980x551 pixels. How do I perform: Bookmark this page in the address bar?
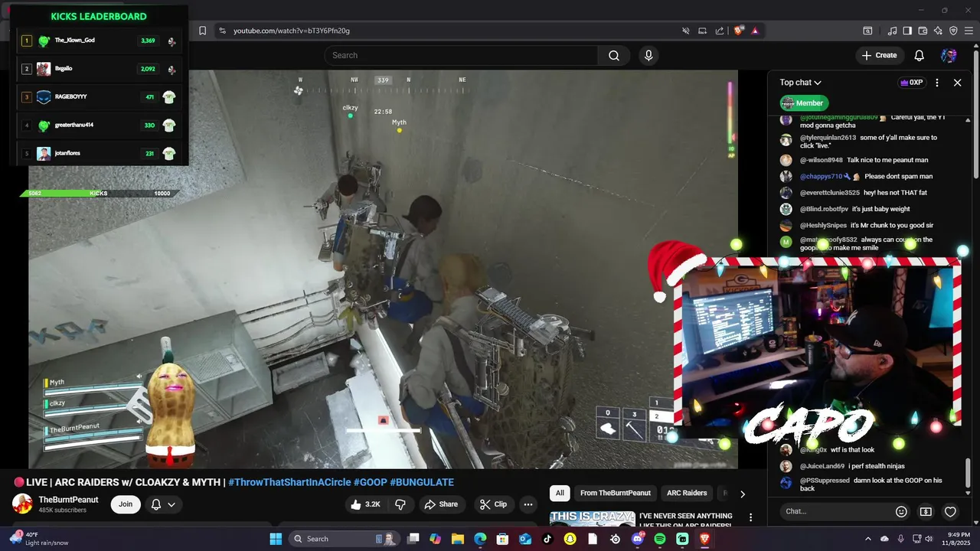point(202,31)
